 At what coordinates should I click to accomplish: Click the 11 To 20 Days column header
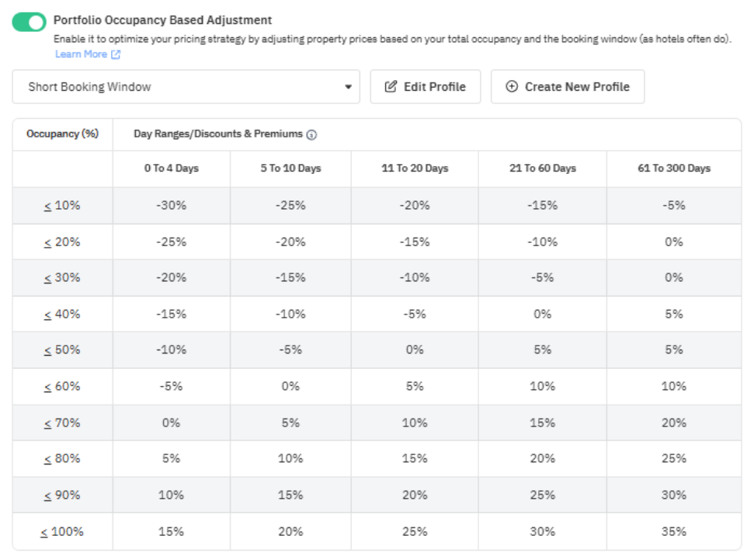pyautogui.click(x=415, y=169)
